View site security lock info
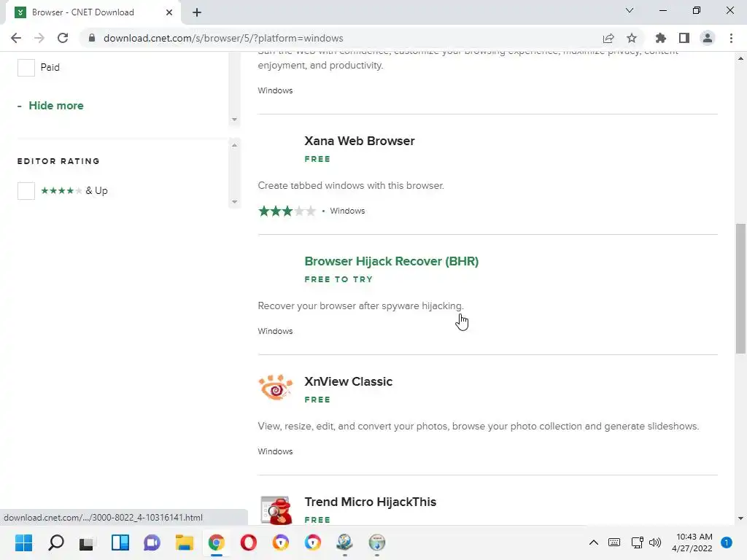747x560 pixels. pyautogui.click(x=92, y=38)
